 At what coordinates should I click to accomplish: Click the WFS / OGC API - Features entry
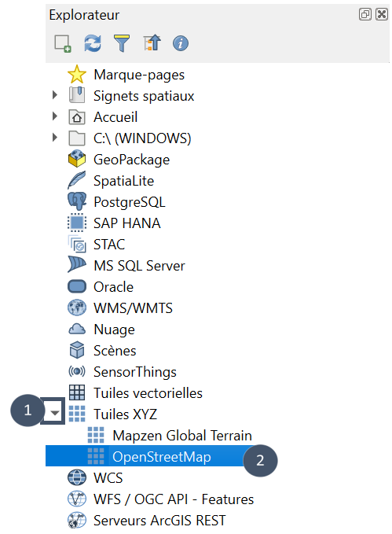pyautogui.click(x=174, y=499)
